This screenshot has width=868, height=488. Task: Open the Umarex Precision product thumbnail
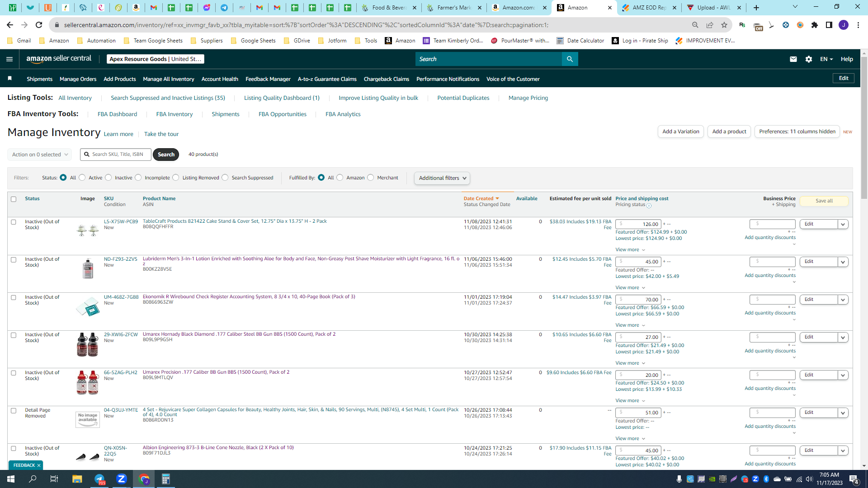(x=88, y=382)
